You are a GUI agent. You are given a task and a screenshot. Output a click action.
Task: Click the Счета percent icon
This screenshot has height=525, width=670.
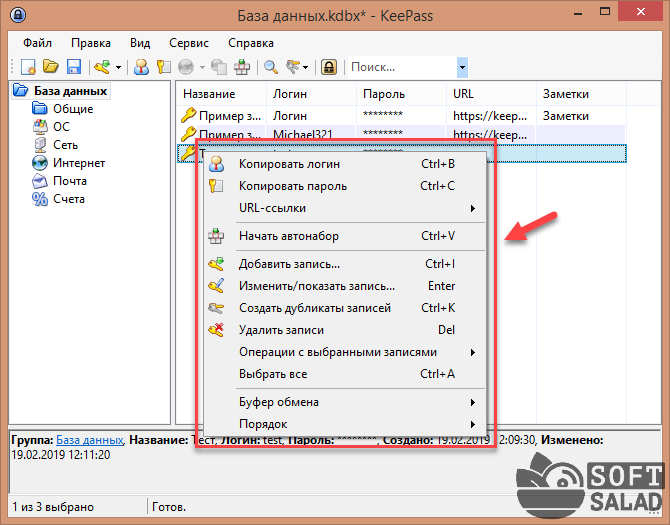pos(40,199)
